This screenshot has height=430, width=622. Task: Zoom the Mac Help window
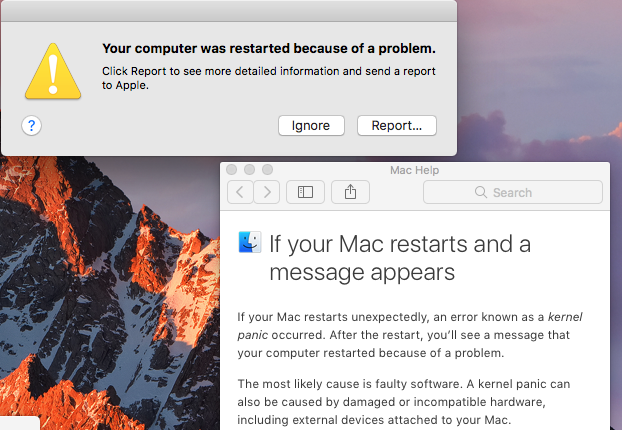[x=268, y=170]
